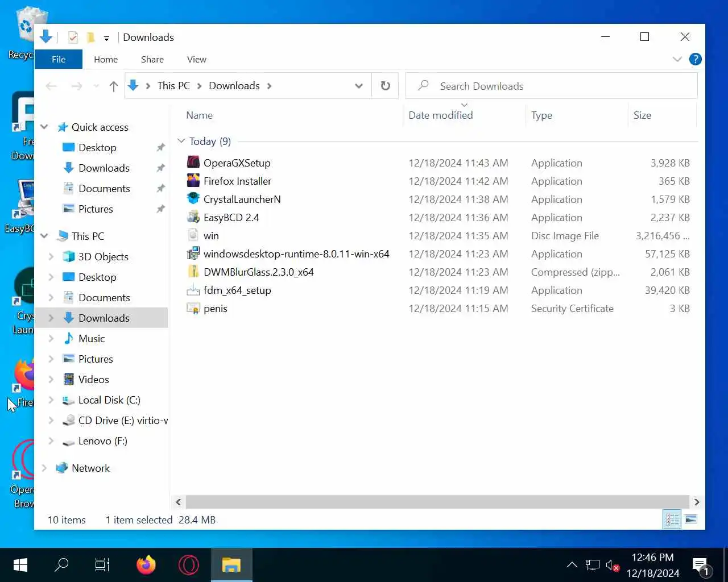The image size is (728, 582).
Task: Expand the Music tree node
Action: (x=51, y=339)
